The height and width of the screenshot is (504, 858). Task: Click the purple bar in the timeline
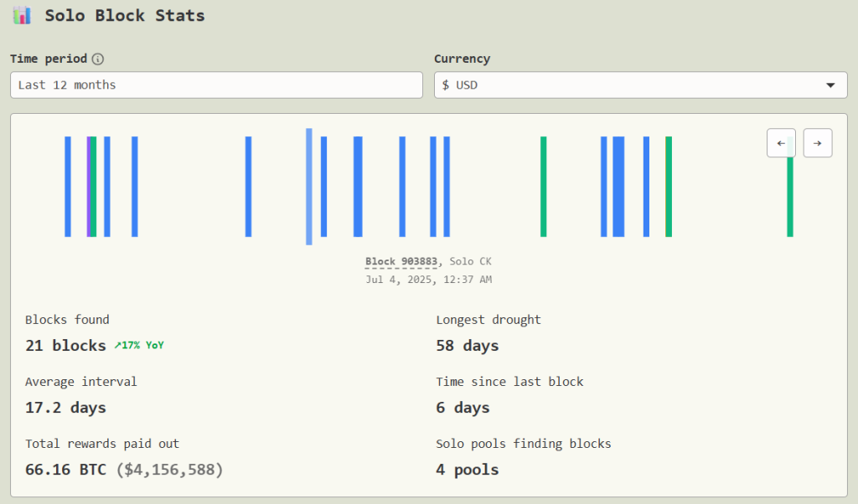click(89, 186)
